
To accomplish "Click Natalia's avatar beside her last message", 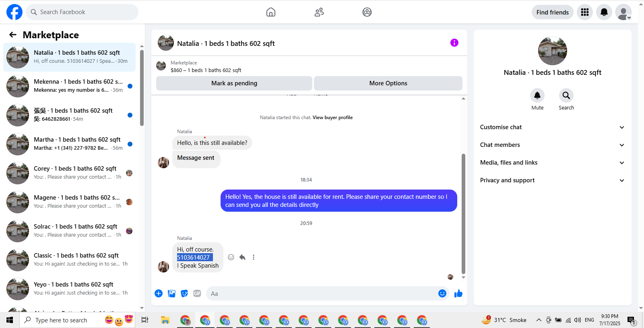I will [163, 267].
